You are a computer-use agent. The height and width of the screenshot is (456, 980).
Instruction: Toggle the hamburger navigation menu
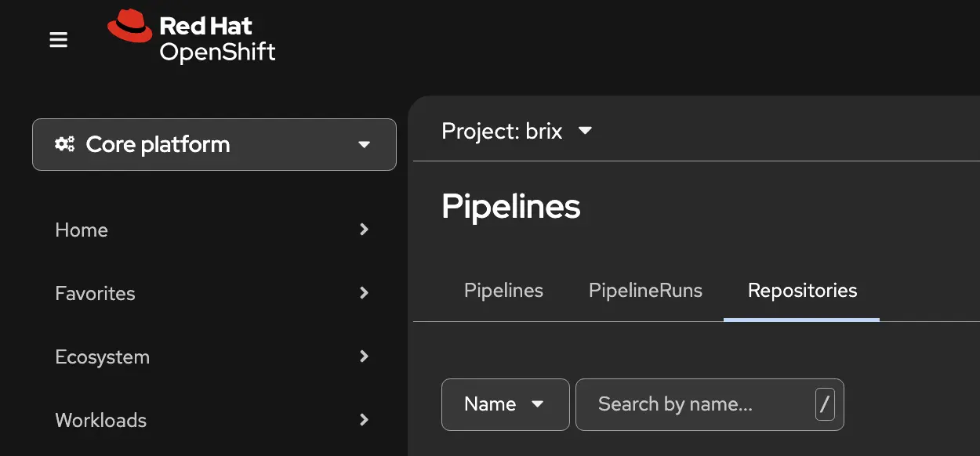click(59, 39)
